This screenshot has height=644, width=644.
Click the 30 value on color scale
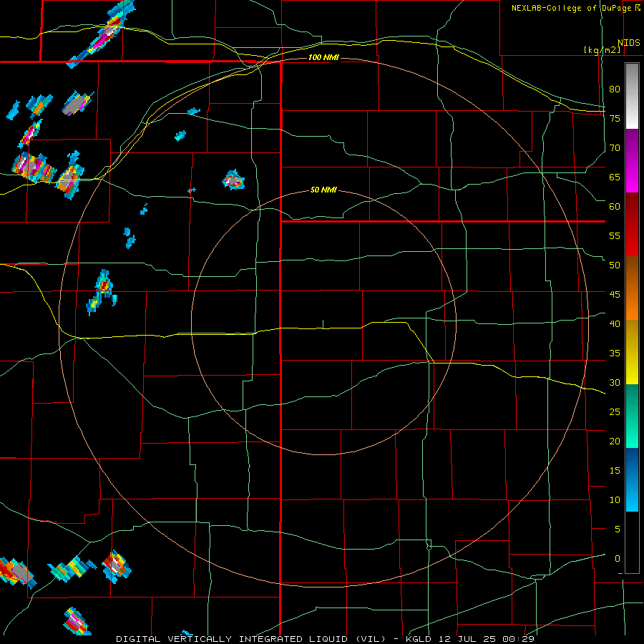click(x=615, y=383)
